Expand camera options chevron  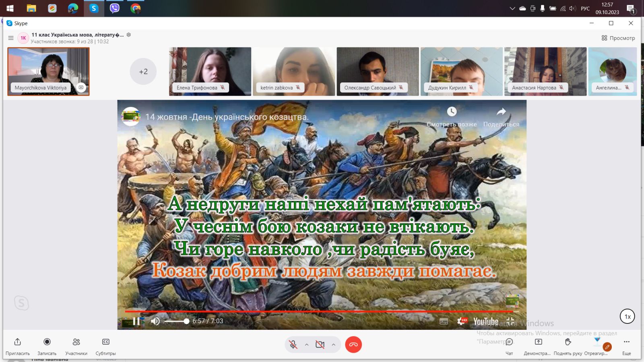[334, 345]
